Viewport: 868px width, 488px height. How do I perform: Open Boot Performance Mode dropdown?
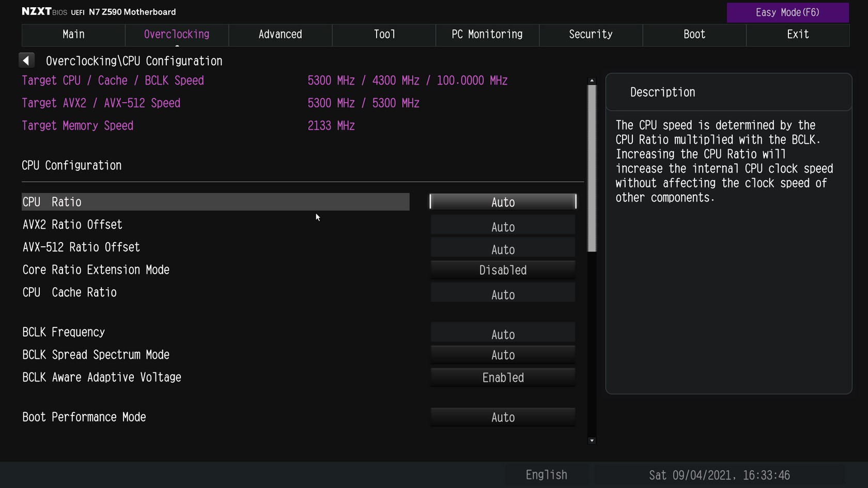coord(503,417)
